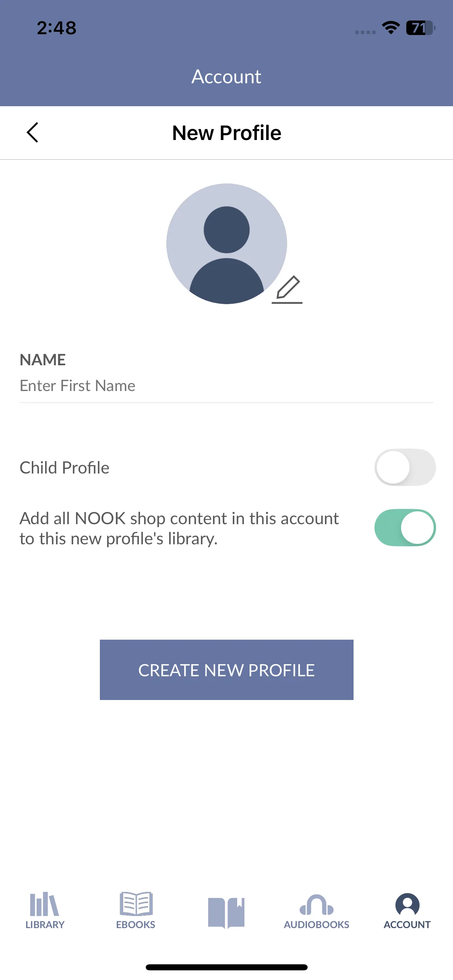This screenshot has width=453, height=980.
Task: Tap the Wi-Fi status icon
Action: 391,28
